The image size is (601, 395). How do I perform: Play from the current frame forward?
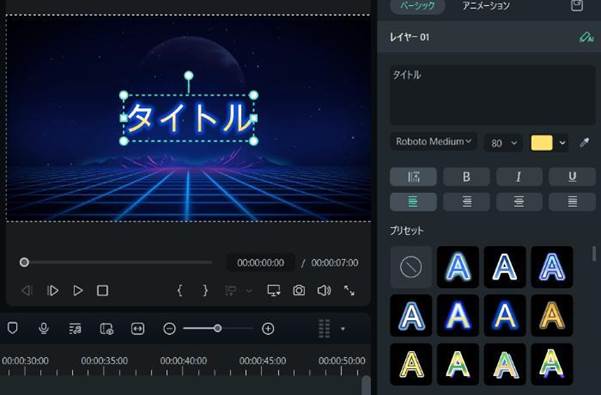[x=53, y=290]
